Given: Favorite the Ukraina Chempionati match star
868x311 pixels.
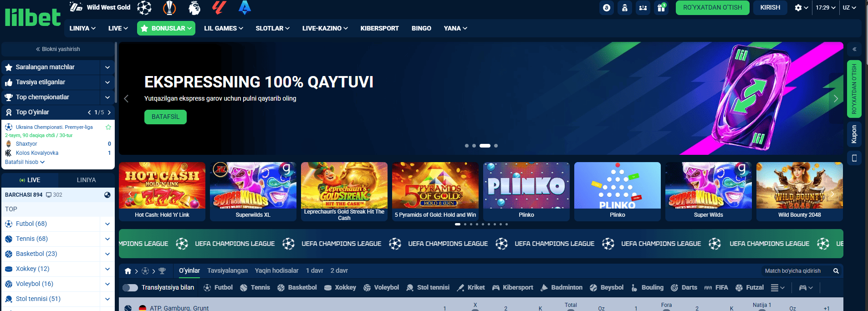Looking at the screenshot, I should tap(108, 127).
